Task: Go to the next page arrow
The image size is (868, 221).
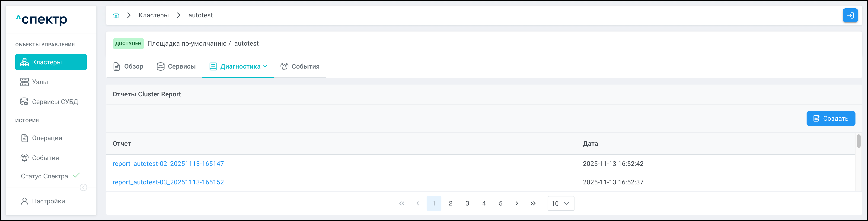Action: click(517, 203)
